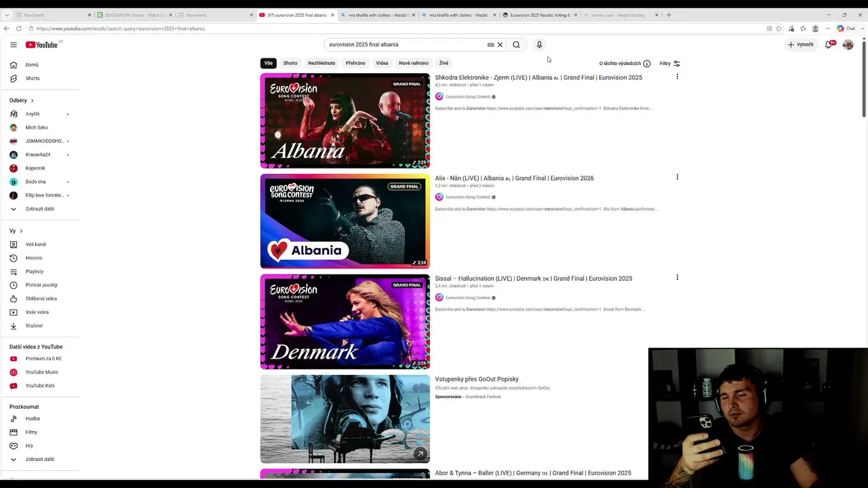
Task: Select the Shorts filter chip
Action: click(x=290, y=63)
